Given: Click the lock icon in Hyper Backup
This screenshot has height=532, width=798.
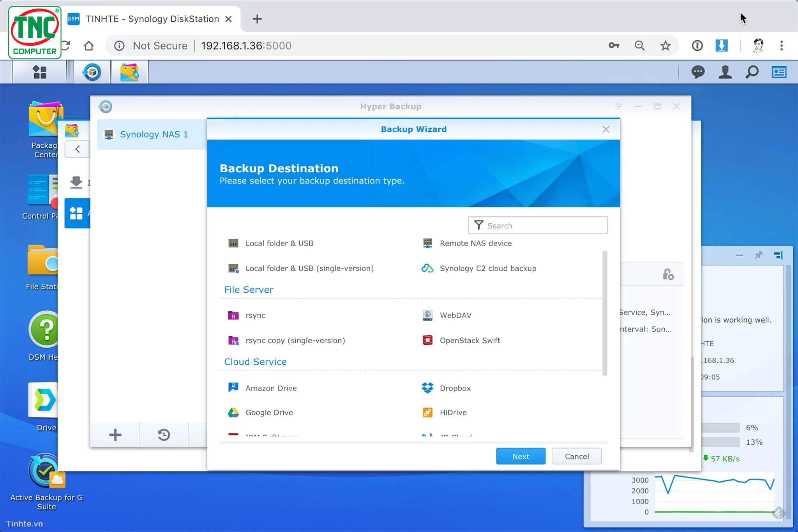Looking at the screenshot, I should (668, 274).
